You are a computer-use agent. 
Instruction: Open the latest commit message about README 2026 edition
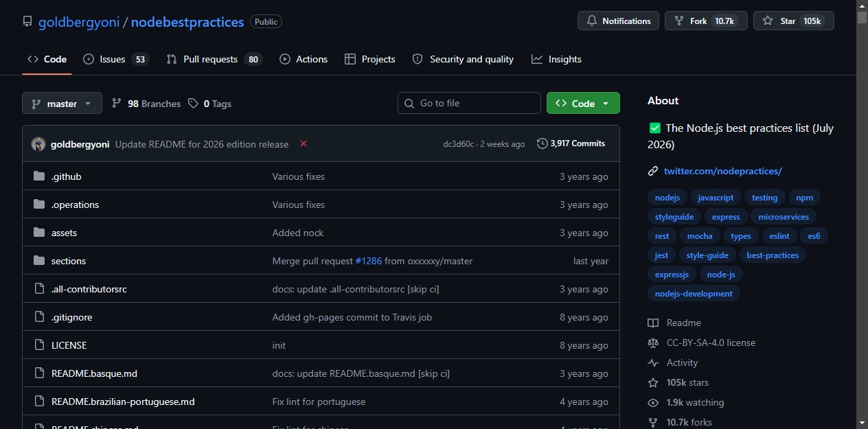[x=202, y=144]
